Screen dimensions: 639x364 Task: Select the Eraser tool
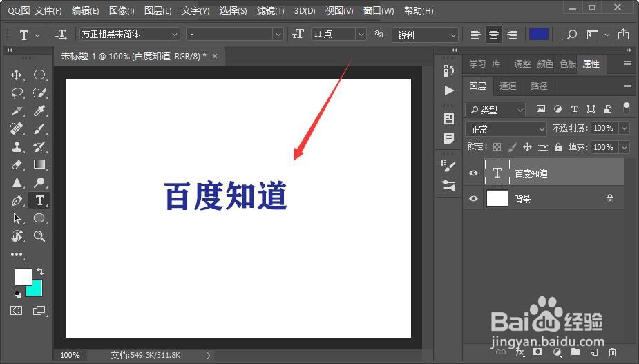pos(17,164)
